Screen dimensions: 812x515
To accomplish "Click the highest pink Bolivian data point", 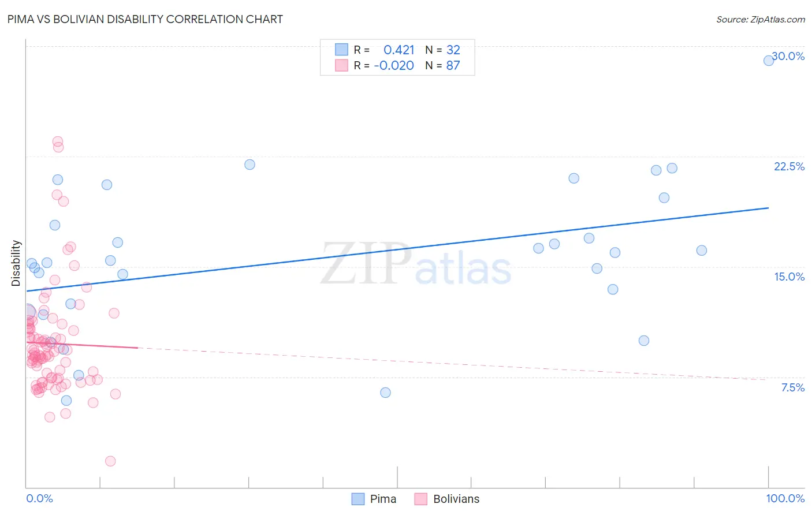I will [x=58, y=141].
